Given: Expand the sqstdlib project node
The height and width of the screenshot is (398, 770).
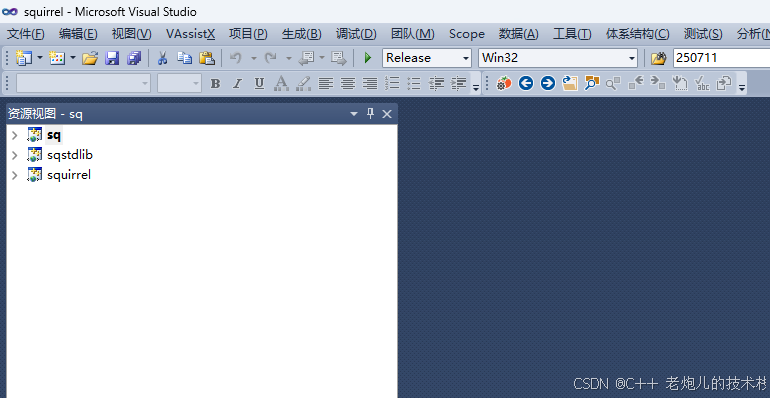Looking at the screenshot, I should [15, 155].
